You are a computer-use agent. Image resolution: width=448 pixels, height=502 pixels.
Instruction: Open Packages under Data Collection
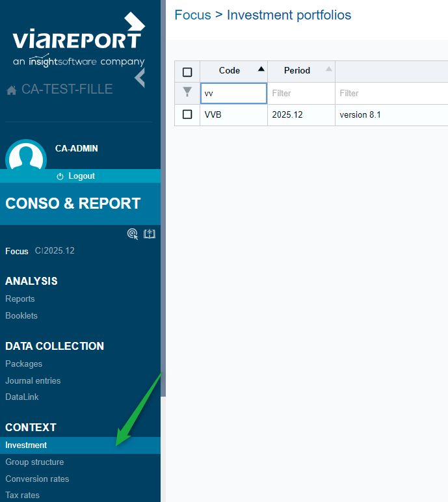pyautogui.click(x=23, y=363)
